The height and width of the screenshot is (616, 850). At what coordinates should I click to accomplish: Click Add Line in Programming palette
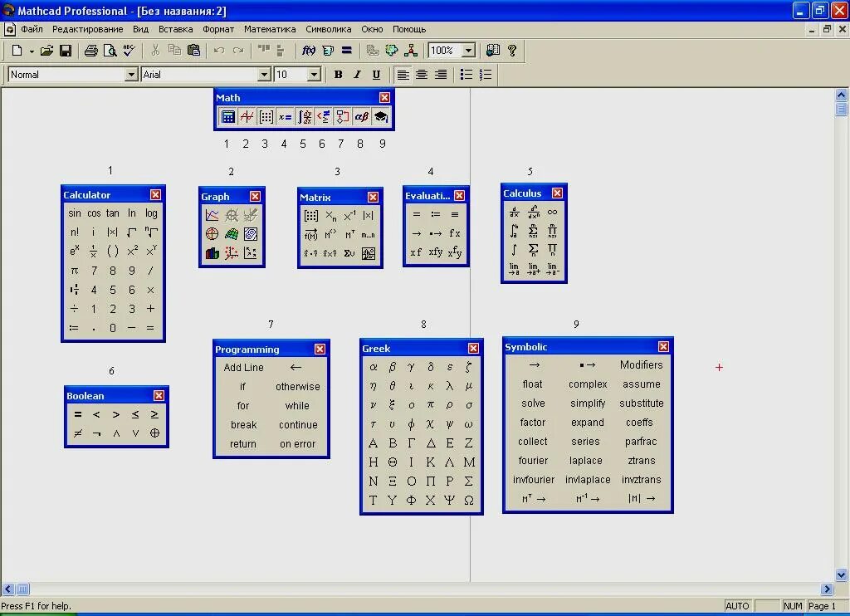click(243, 367)
